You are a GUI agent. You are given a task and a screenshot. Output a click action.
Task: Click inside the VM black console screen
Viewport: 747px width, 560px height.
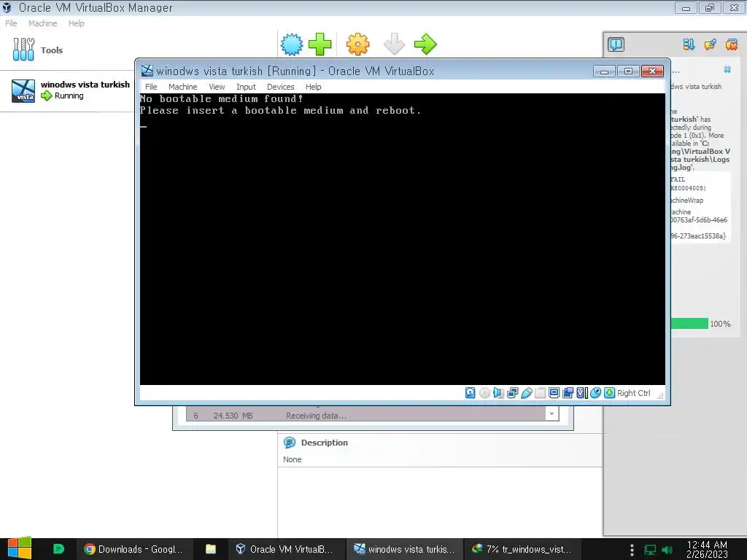pos(403,239)
